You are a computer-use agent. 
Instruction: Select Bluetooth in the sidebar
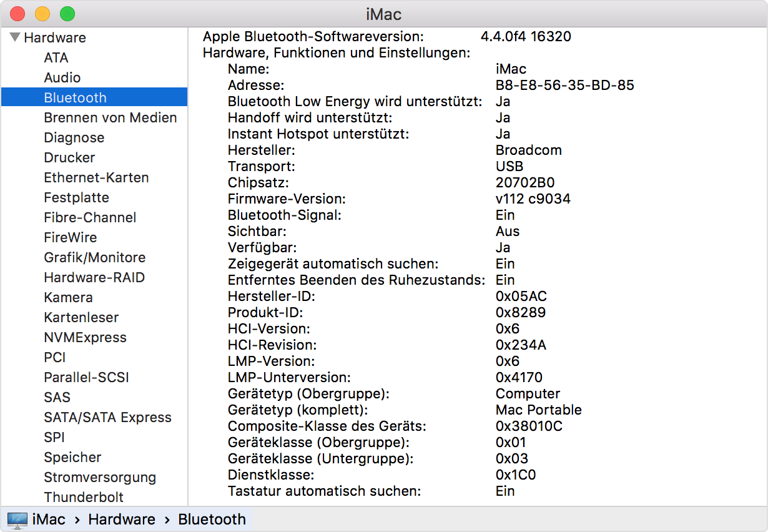tap(94, 97)
